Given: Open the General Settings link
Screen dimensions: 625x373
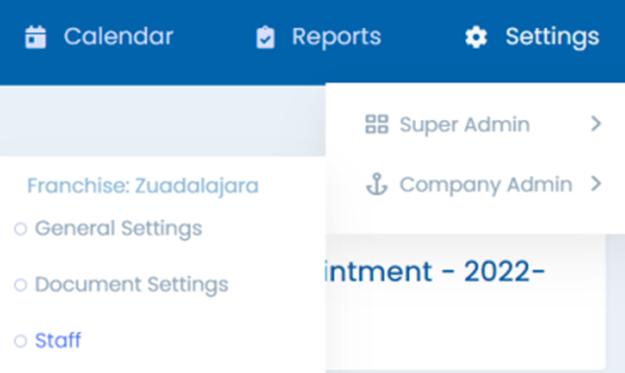Looking at the screenshot, I should click(118, 229).
